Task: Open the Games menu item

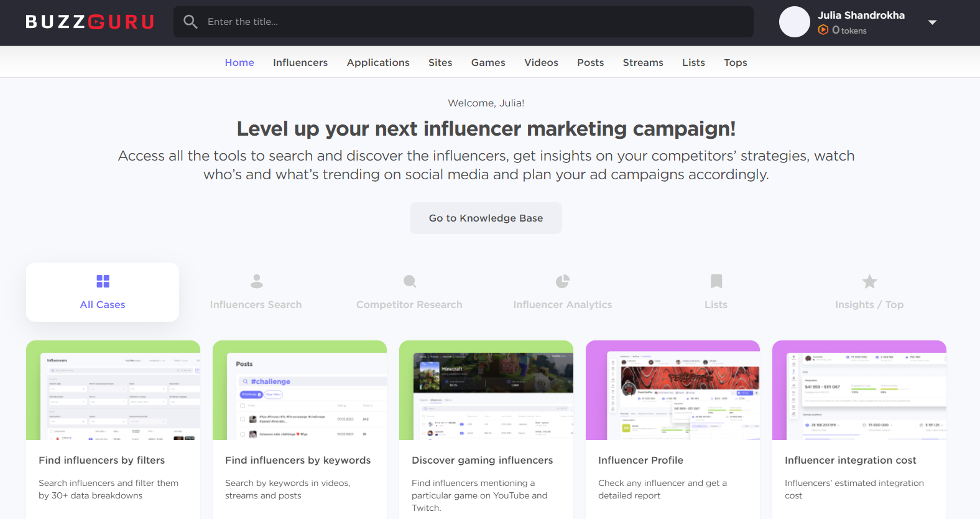Action: 488,62
